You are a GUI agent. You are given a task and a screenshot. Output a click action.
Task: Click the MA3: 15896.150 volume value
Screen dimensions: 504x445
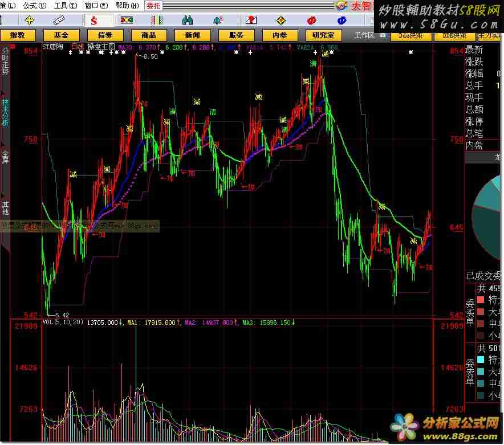coord(269,322)
